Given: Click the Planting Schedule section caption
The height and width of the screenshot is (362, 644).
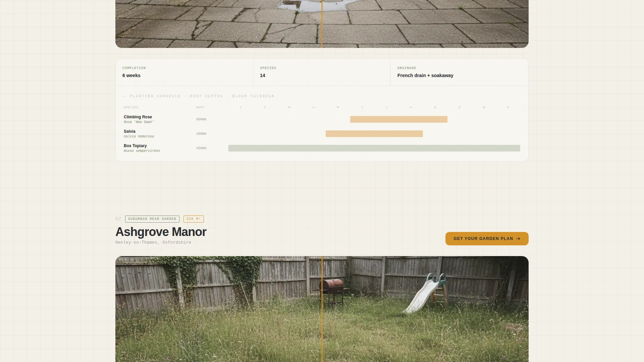Looking at the screenshot, I should click(x=199, y=96).
